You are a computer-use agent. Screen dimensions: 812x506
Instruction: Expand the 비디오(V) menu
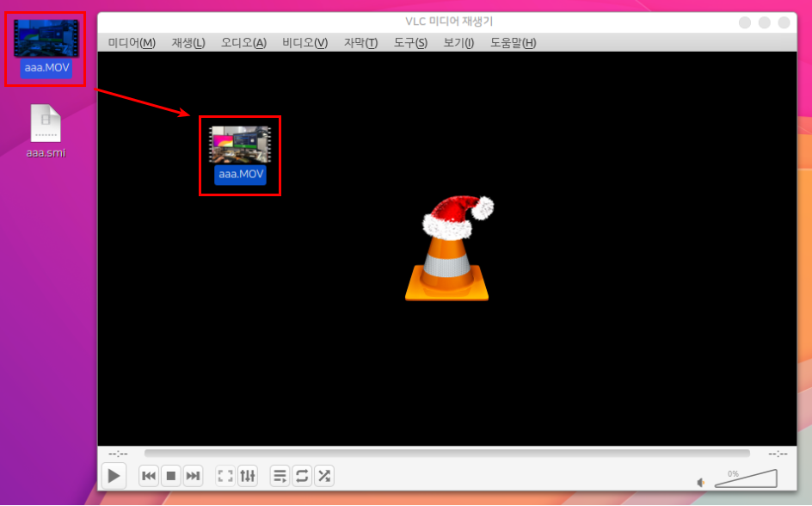point(305,43)
